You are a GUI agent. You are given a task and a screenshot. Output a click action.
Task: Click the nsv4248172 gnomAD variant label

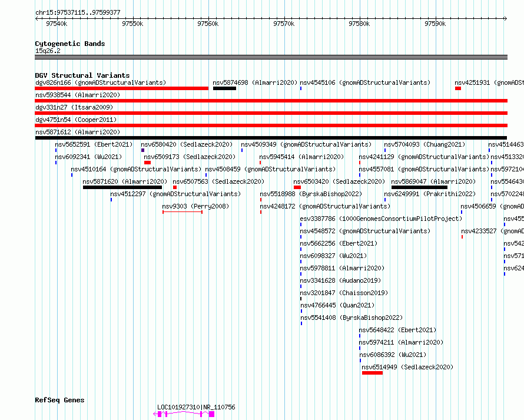click(x=325, y=206)
